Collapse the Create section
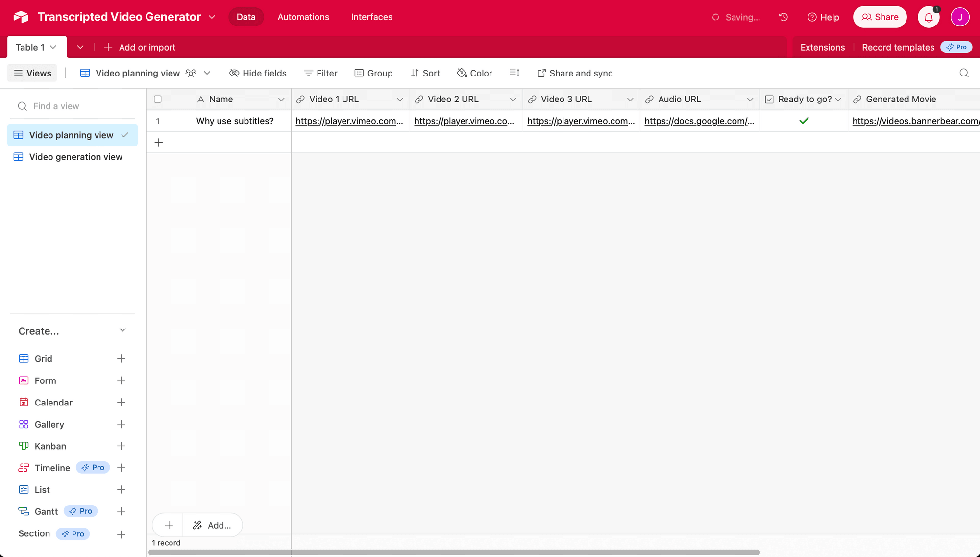 [122, 330]
